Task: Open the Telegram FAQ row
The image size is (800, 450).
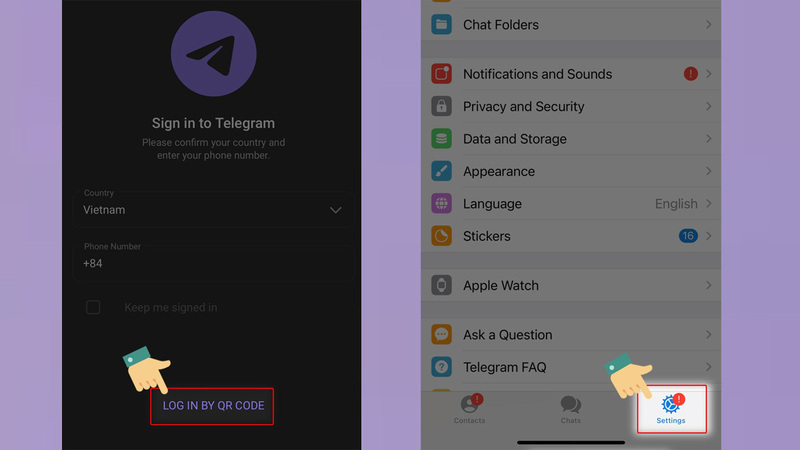Action: (571, 367)
